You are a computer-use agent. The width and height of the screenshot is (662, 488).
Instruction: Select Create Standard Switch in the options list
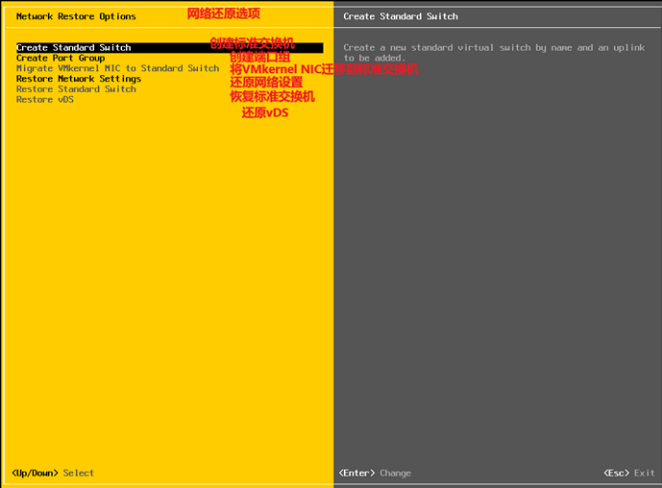(74, 48)
